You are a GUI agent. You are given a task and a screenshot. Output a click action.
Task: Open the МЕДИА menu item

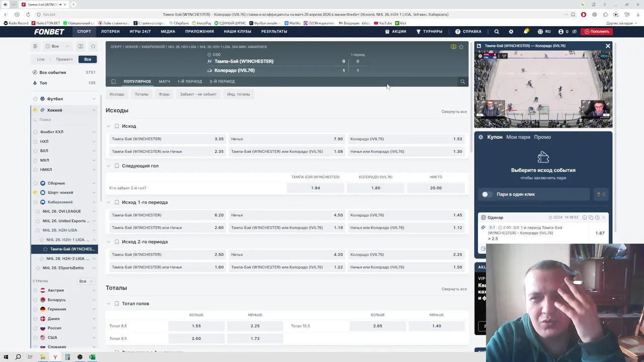(168, 32)
